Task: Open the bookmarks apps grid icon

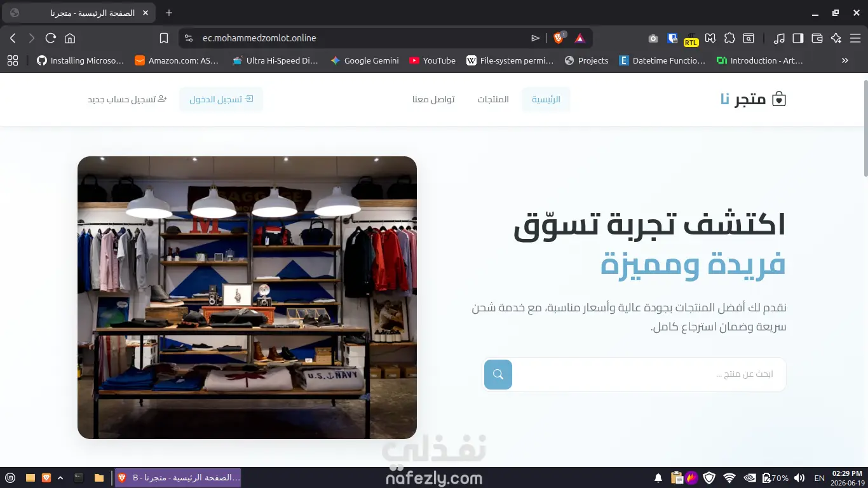Action: (x=13, y=60)
